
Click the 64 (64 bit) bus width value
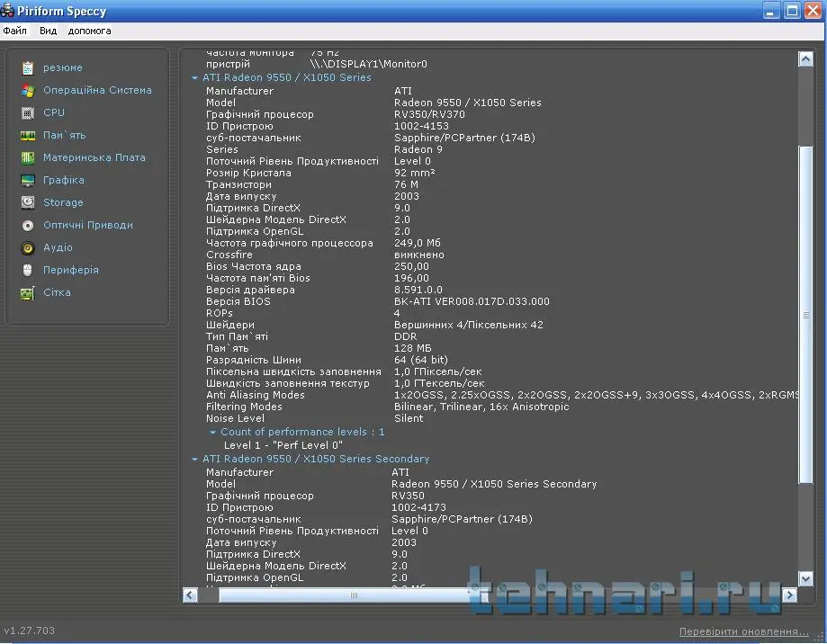pos(421,360)
